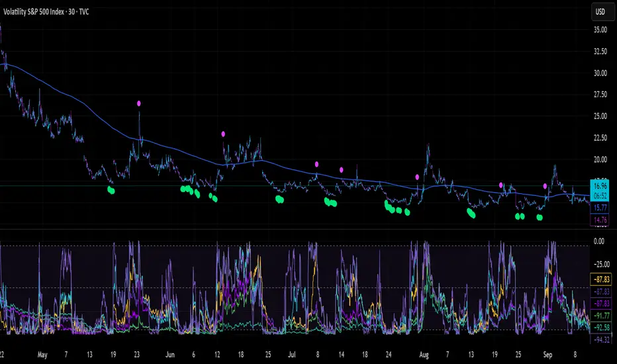Click the highest magenta signal dot near May 23
617x364 pixels.
pos(139,103)
